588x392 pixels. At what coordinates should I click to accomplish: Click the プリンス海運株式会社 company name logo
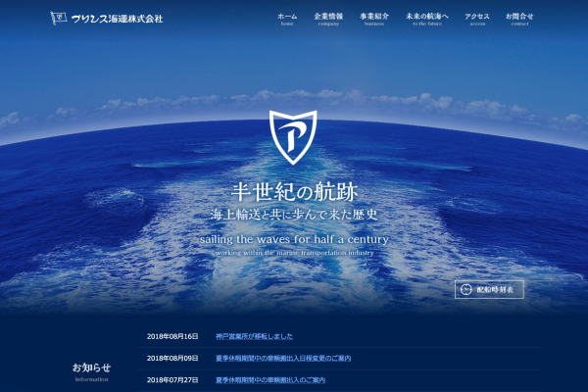117,19
